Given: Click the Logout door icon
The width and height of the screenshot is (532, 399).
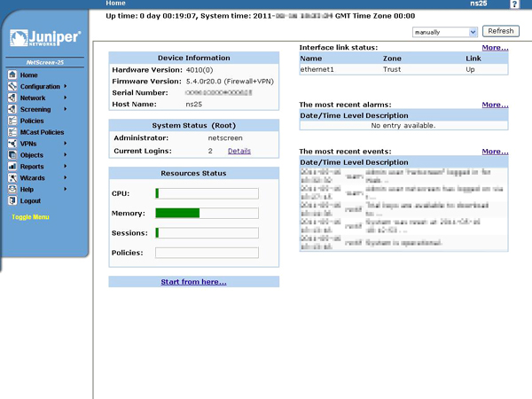Looking at the screenshot, I should [x=12, y=200].
